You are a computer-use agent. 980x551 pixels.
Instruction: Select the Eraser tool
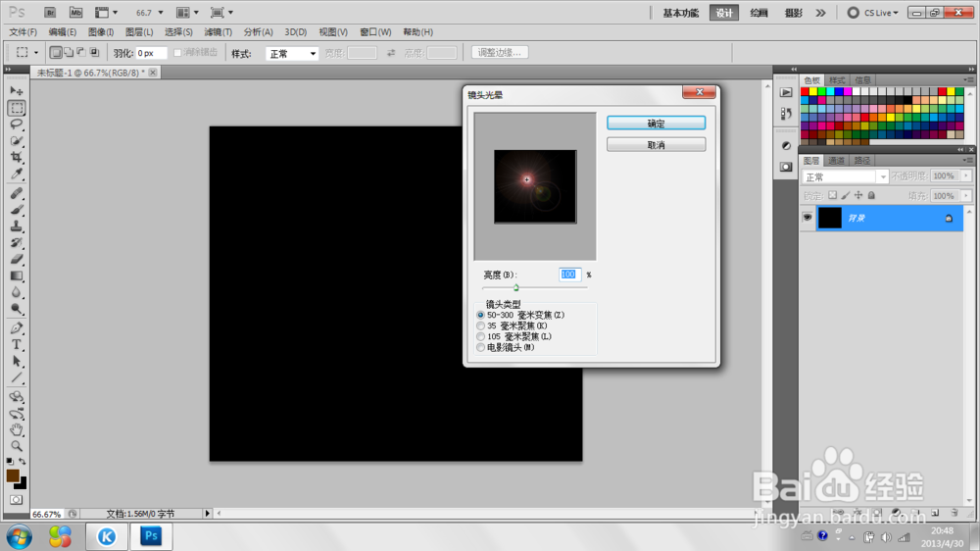(17, 259)
